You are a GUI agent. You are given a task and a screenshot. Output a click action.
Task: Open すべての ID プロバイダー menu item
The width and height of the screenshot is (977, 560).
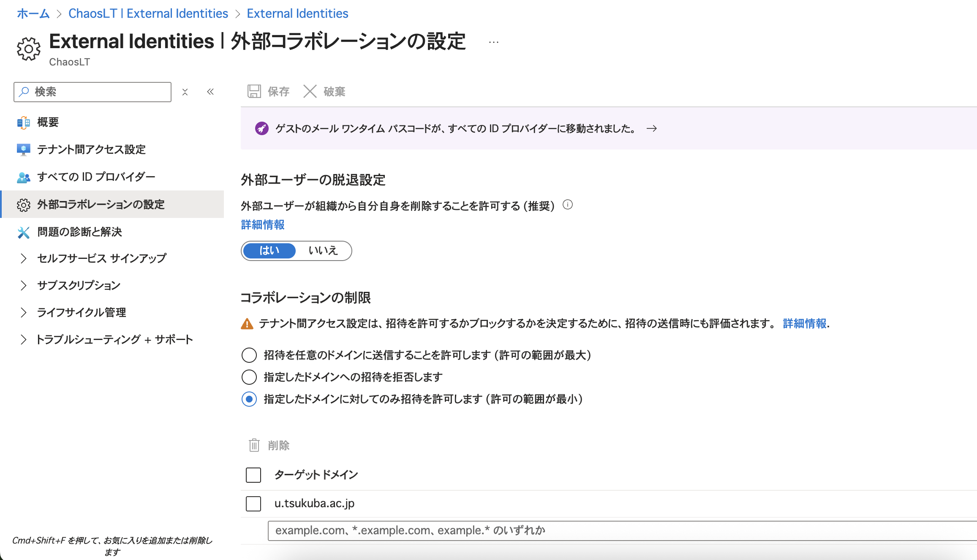tap(96, 177)
